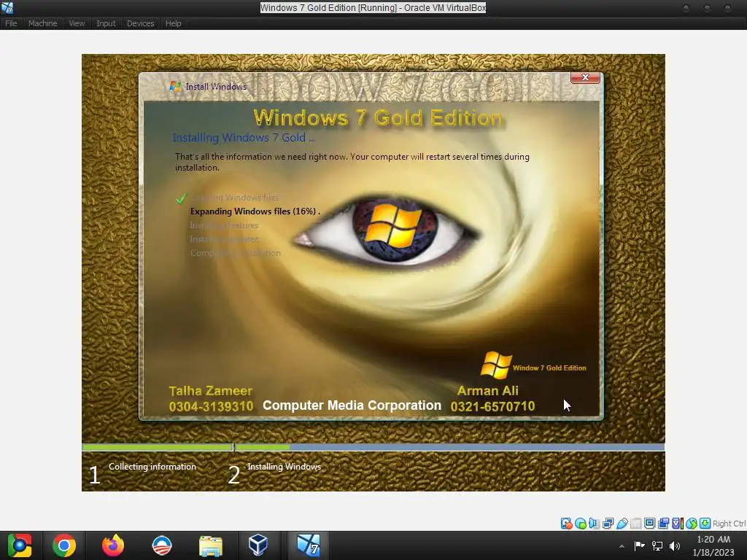Click the Right Ctrl host key label
Image resolution: width=747 pixels, height=560 pixels.
[729, 524]
